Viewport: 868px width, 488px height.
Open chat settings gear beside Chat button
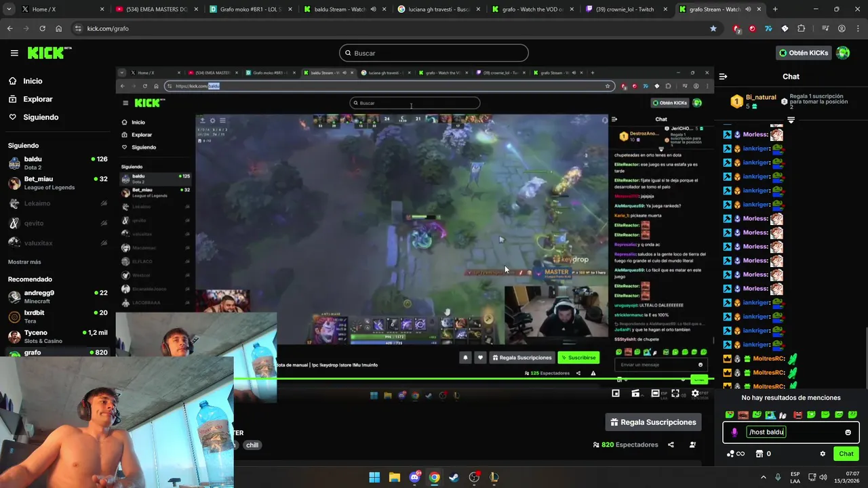tap(823, 453)
